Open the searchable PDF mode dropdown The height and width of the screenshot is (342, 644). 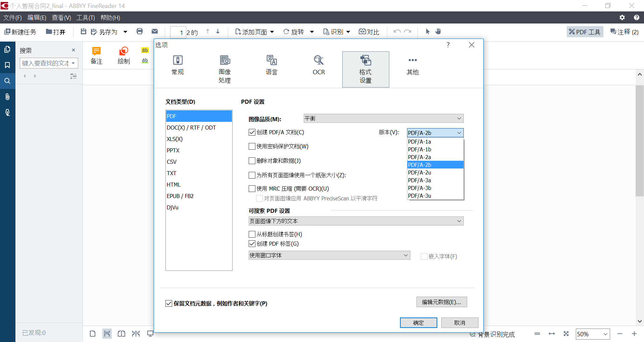coord(356,221)
